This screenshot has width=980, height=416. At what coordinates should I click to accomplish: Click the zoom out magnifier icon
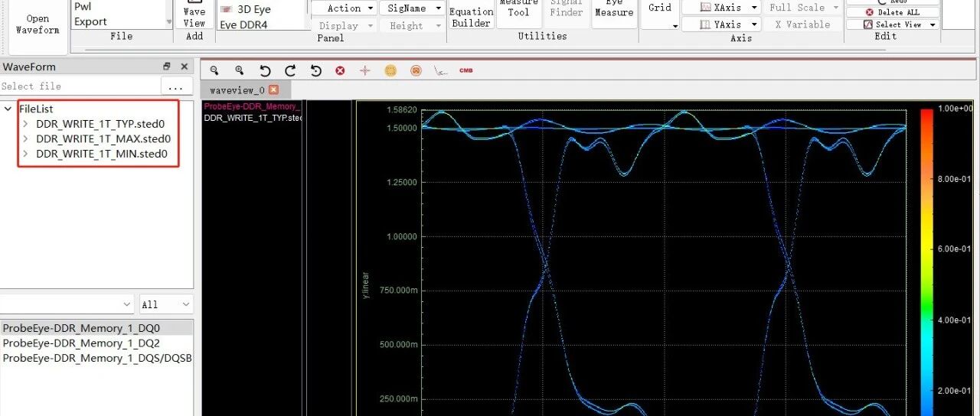click(214, 70)
